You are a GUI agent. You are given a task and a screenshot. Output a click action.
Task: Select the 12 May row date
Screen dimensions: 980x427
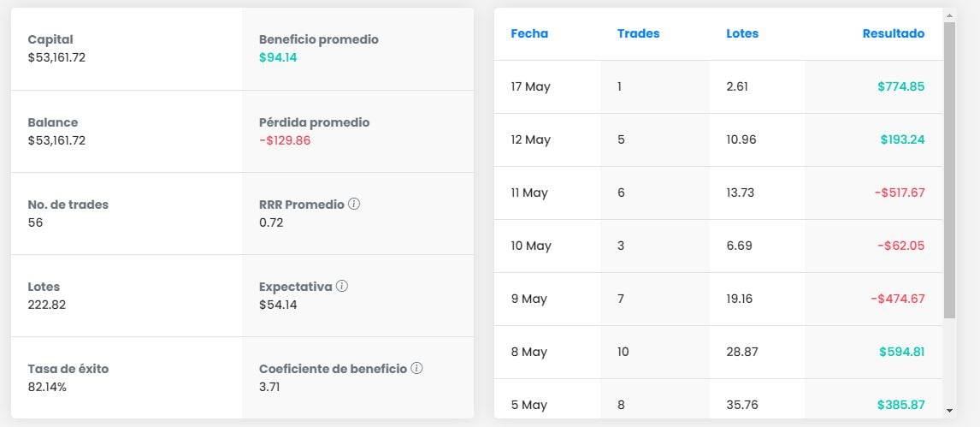pyautogui.click(x=530, y=139)
